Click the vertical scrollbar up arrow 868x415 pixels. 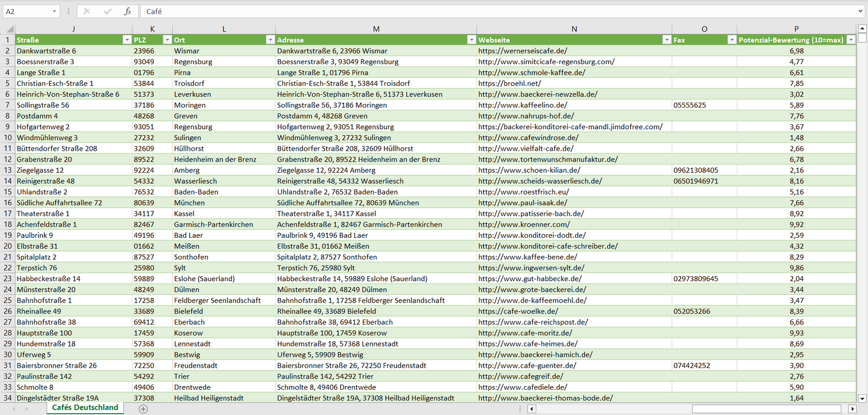(863, 29)
